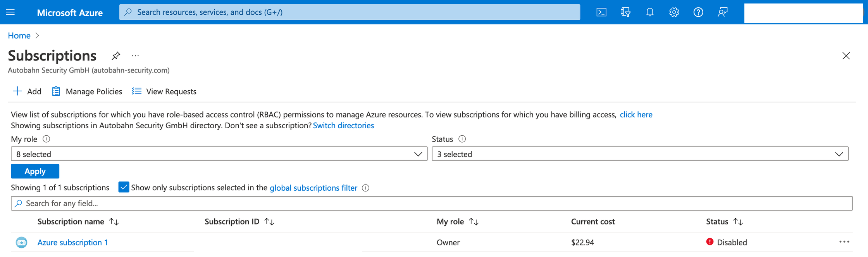Viewport: 868px width, 257px height.
Task: Click the Status filter info icon
Action: [x=462, y=139]
